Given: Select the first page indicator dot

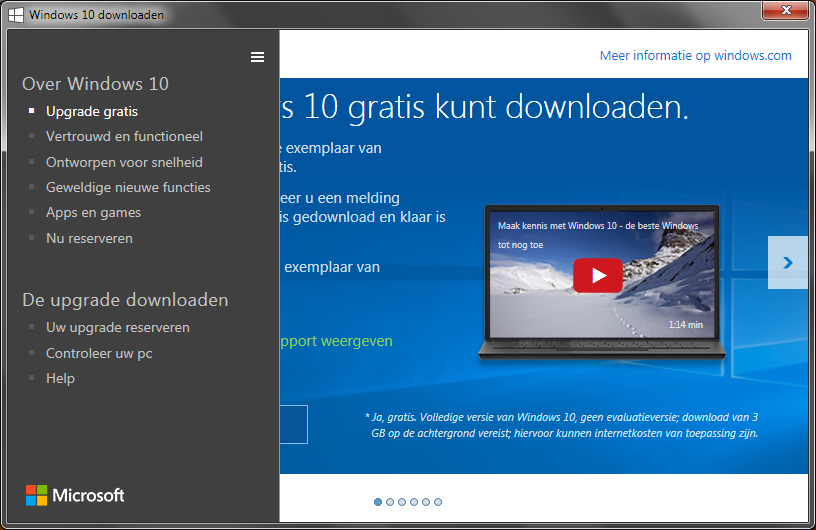Looking at the screenshot, I should [x=378, y=502].
